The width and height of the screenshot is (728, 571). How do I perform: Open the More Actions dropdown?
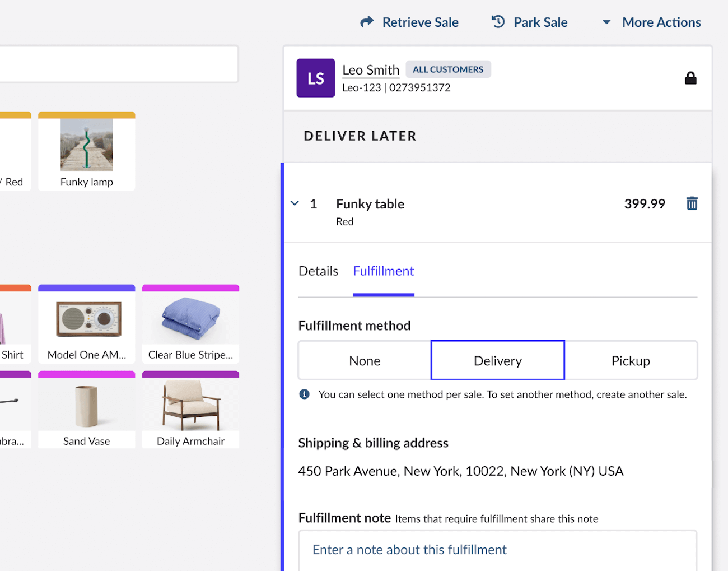651,22
